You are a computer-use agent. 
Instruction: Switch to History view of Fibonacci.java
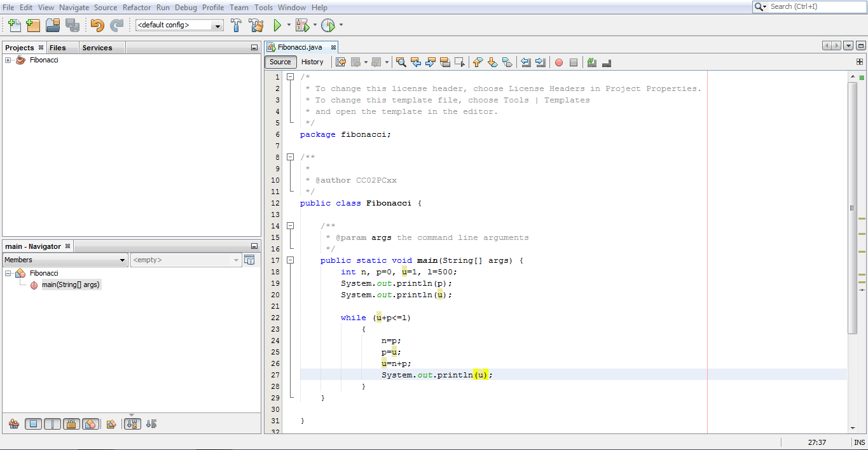click(313, 62)
